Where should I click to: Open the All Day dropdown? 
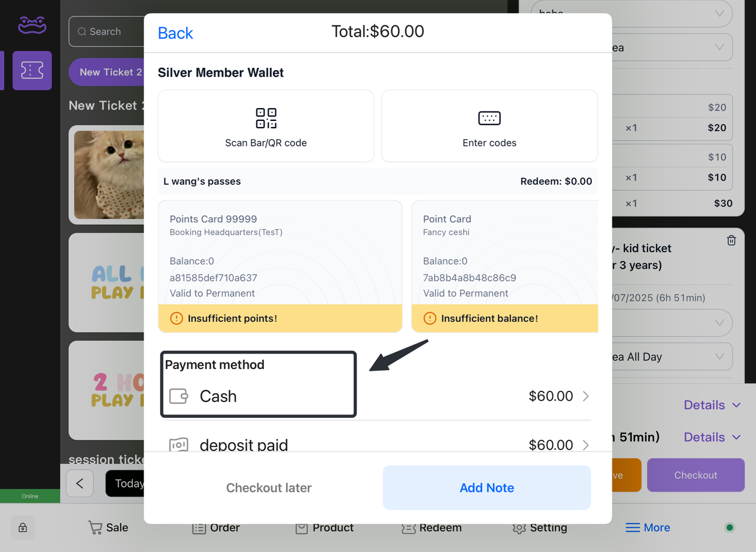(719, 357)
